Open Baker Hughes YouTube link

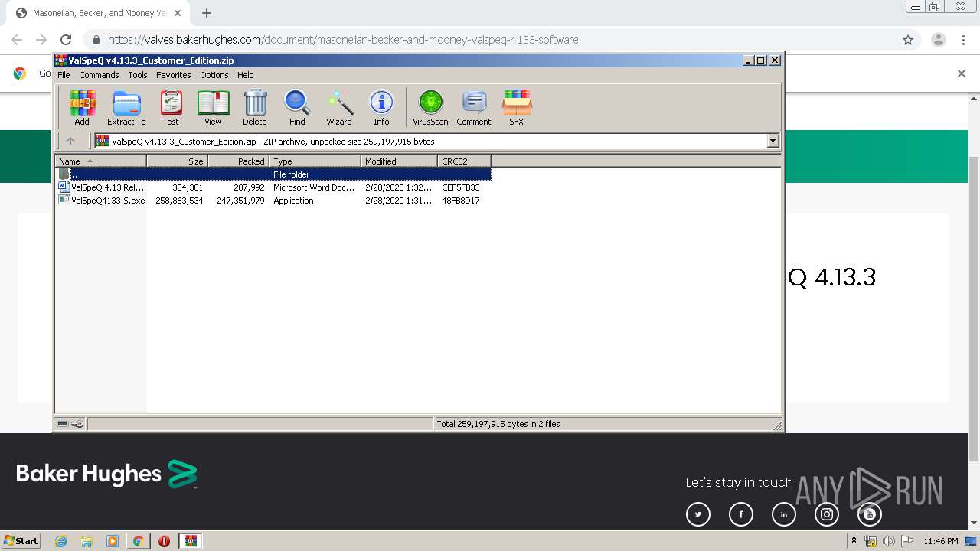coord(870,514)
